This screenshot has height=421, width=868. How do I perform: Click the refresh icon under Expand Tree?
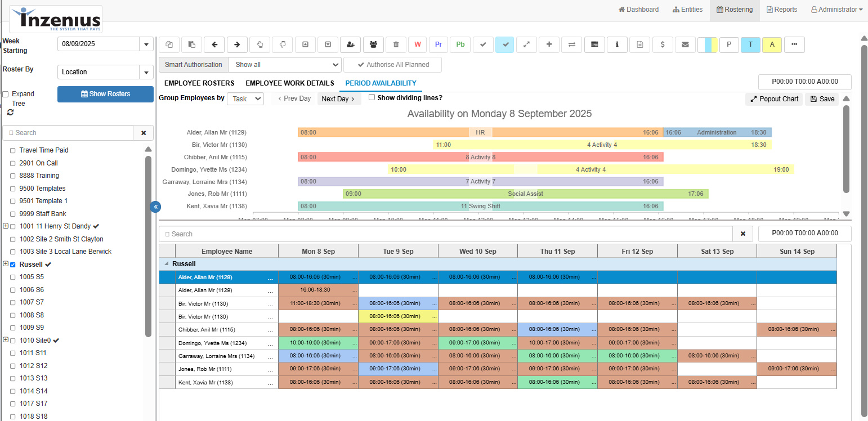(10, 113)
